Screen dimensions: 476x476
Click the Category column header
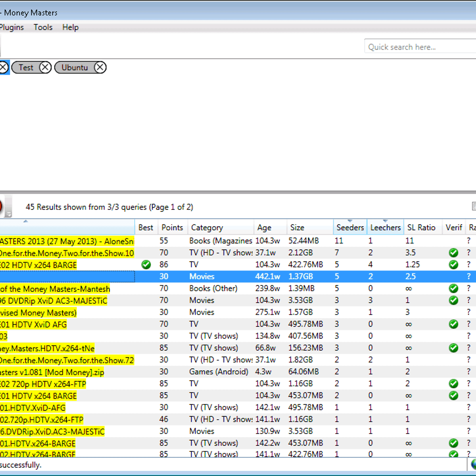pos(207,228)
